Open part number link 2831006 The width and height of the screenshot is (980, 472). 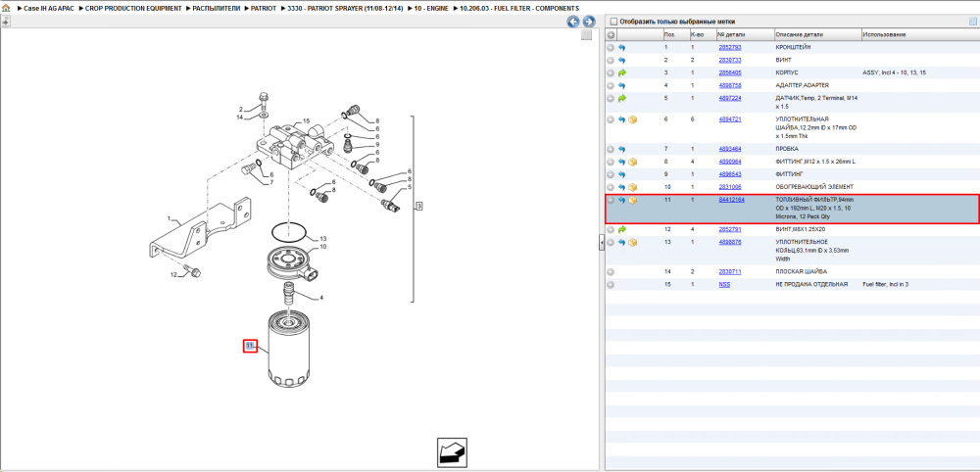coord(730,187)
